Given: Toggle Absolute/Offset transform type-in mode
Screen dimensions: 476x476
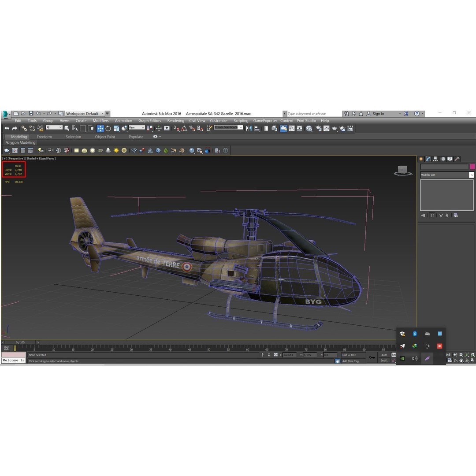Looking at the screenshot, I should [275, 355].
